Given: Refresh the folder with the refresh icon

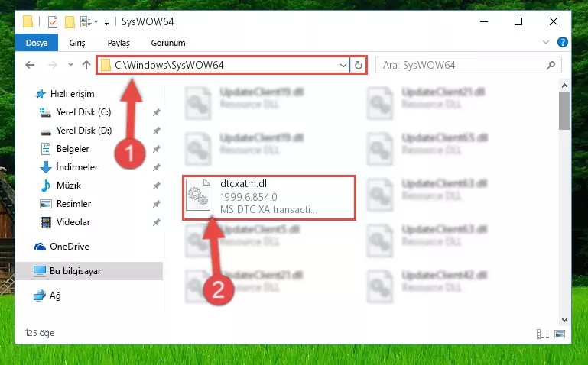Looking at the screenshot, I should click(359, 66).
